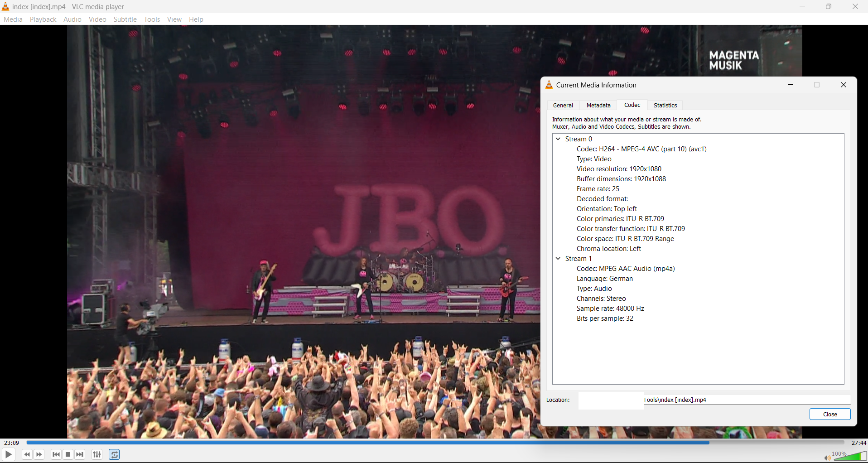The image size is (868, 463).
Task: Minimize the Current Media Information dialog
Action: 791,85
